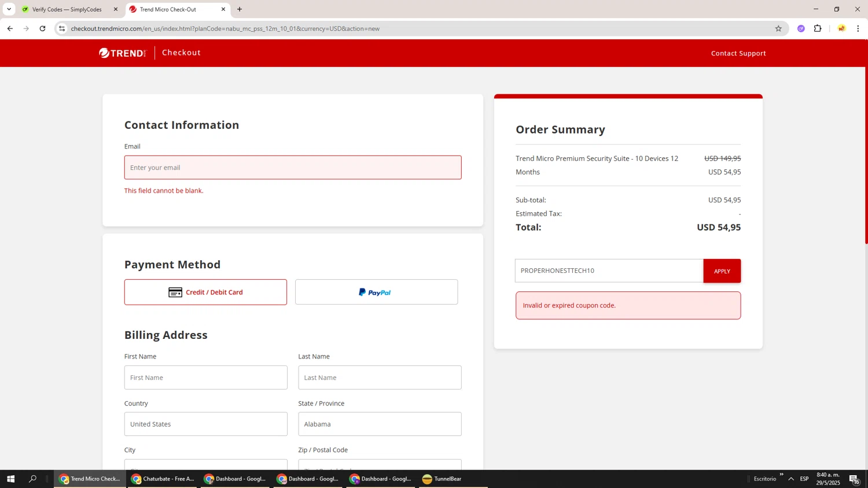Open a new browser tab
The image size is (868, 488).
[x=240, y=9]
